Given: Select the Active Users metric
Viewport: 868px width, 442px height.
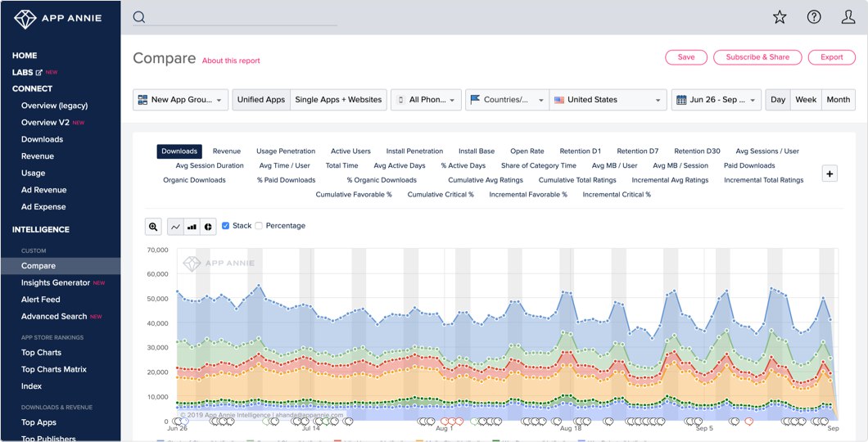Looking at the screenshot, I should (351, 151).
